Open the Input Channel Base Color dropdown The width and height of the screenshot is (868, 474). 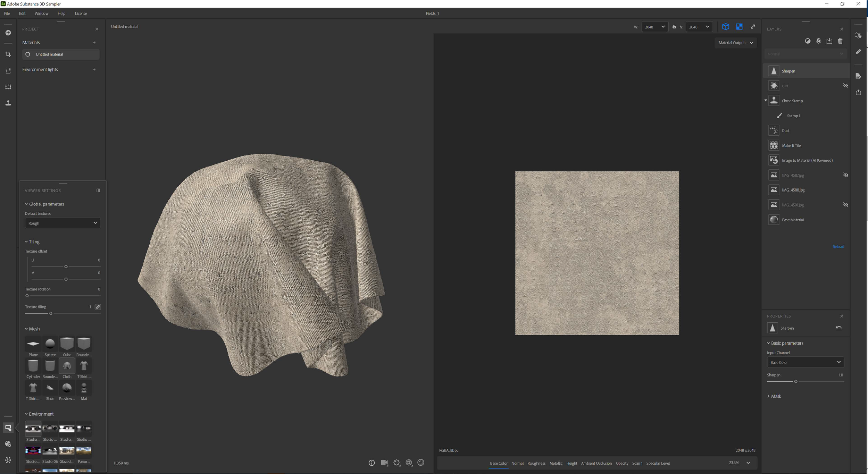pyautogui.click(x=805, y=362)
